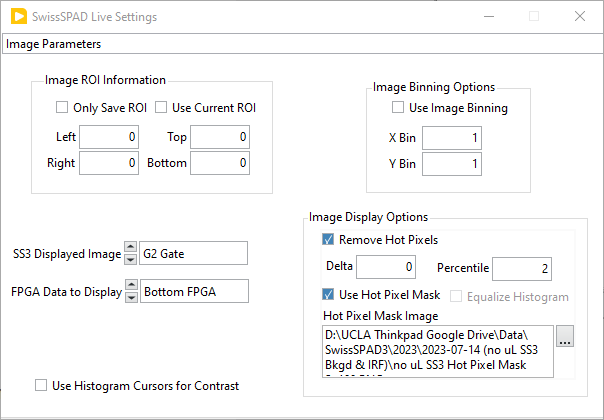Click the X Bin value field

[452, 138]
